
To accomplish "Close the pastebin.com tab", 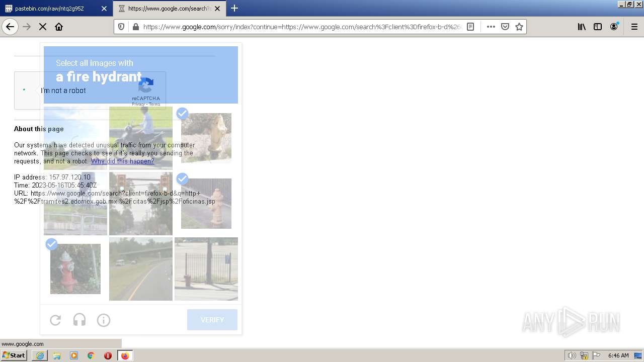I will (104, 9).
